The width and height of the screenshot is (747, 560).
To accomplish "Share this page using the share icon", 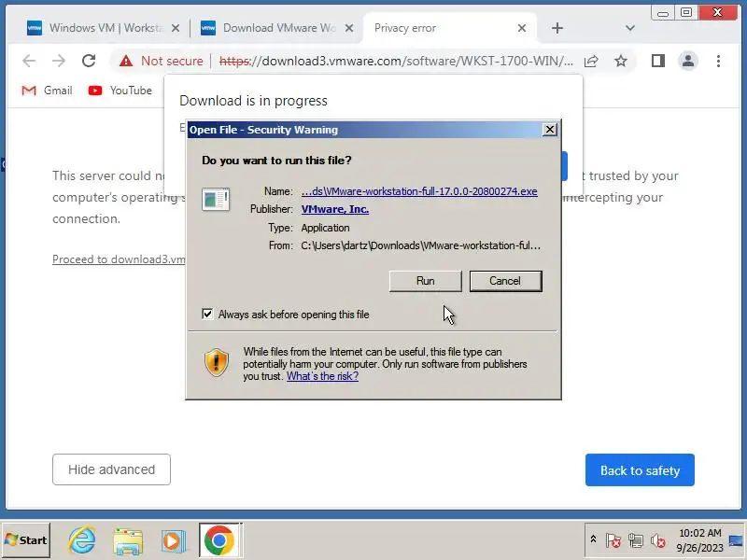I will point(591,61).
